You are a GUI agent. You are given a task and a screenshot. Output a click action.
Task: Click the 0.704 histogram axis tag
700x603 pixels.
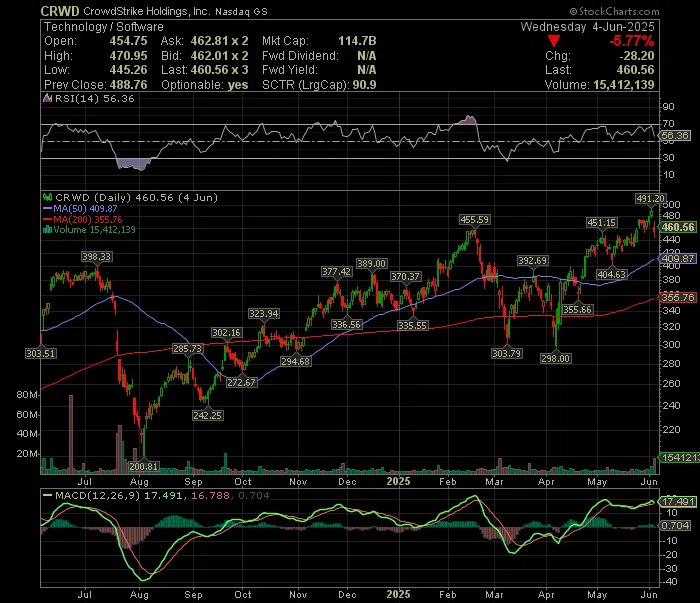pos(675,525)
